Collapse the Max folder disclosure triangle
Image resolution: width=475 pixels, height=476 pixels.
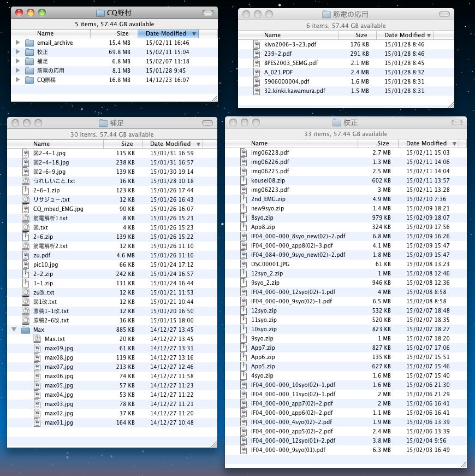14,330
